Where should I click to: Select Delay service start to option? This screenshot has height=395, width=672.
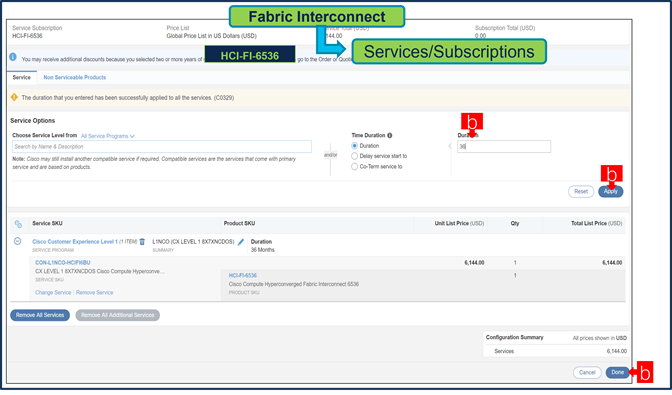pyautogui.click(x=354, y=156)
